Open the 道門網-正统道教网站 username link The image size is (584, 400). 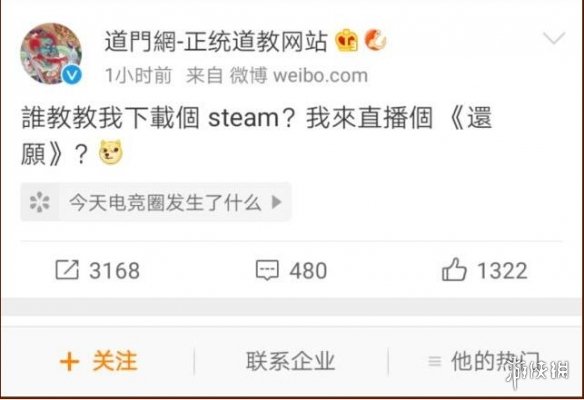point(216,41)
